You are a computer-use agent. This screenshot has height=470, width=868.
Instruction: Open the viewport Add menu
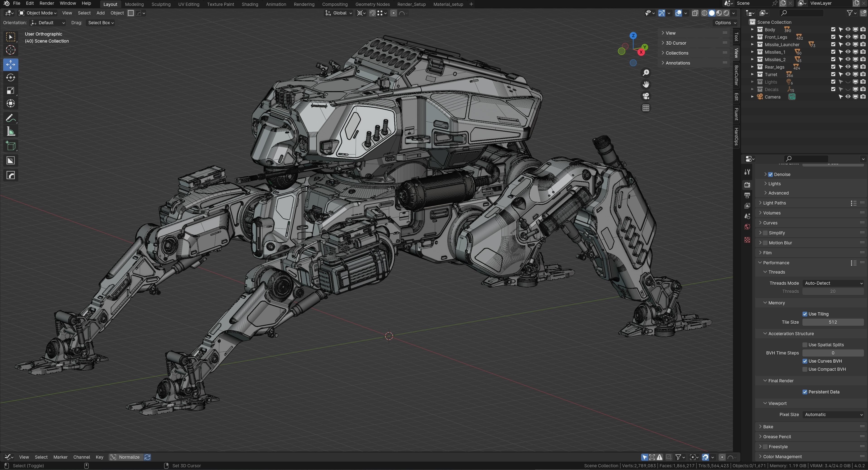pos(100,13)
